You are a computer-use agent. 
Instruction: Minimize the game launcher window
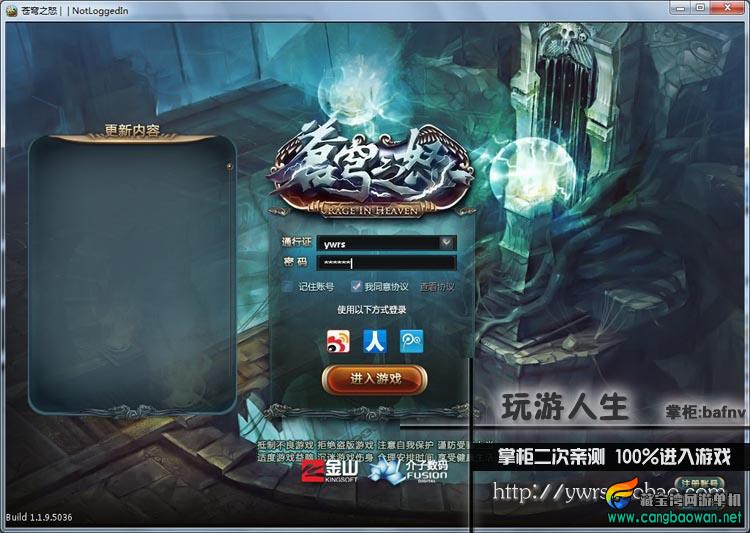click(681, 8)
